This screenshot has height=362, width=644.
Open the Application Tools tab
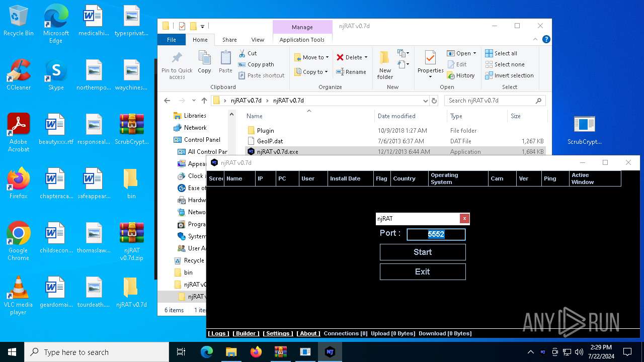click(302, 40)
